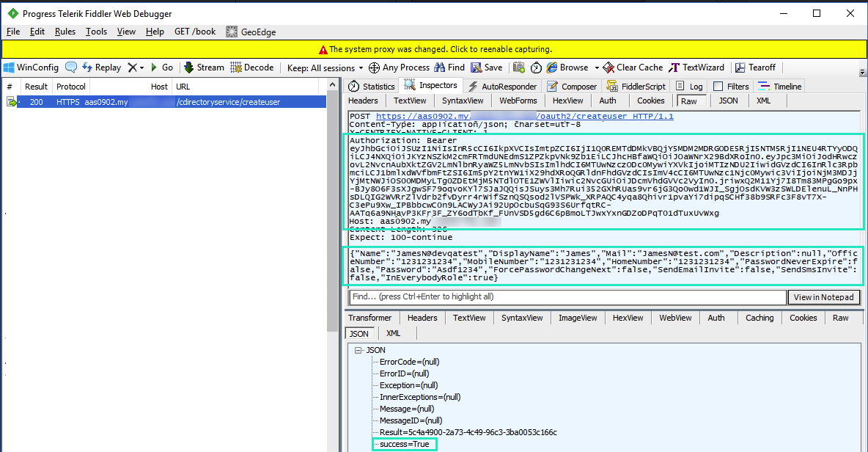Click the camera screenshot icon
The width and height of the screenshot is (868, 452).
[x=519, y=68]
